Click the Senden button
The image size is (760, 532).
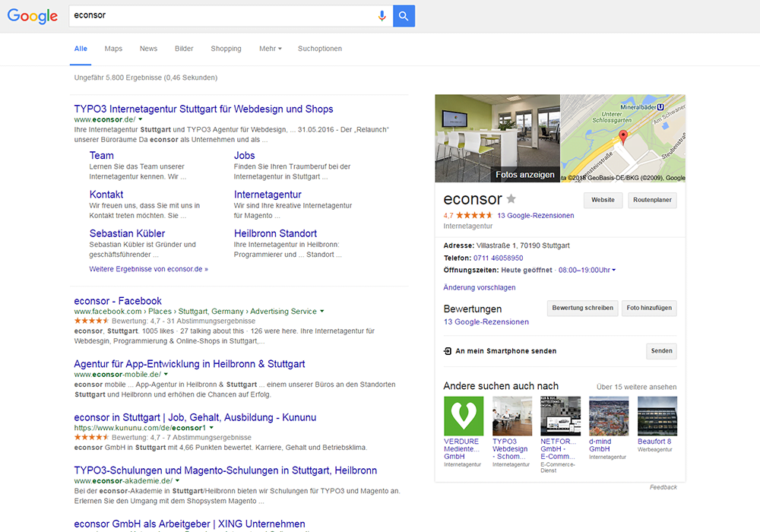click(x=662, y=351)
